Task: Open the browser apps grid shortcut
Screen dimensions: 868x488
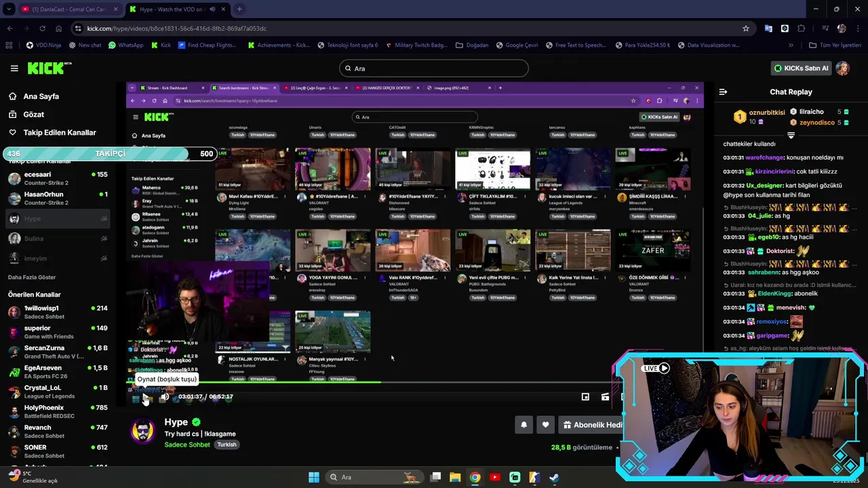Action: (x=9, y=45)
